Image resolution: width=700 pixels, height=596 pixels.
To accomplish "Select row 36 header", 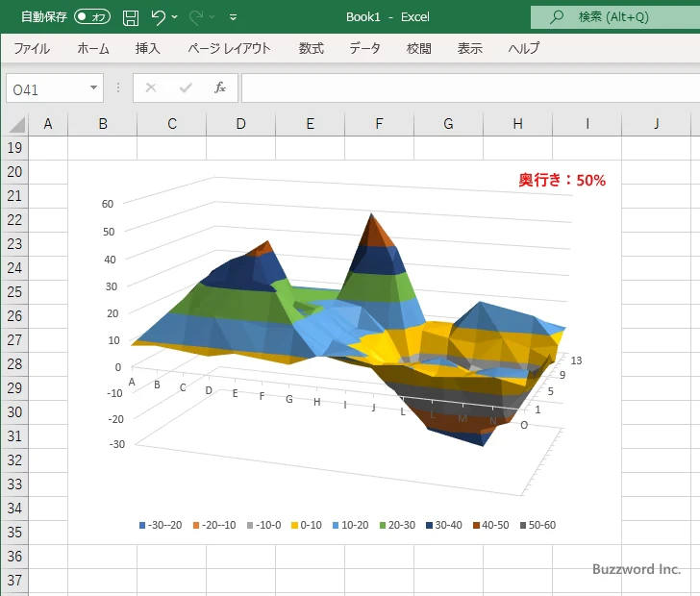I will [14, 557].
